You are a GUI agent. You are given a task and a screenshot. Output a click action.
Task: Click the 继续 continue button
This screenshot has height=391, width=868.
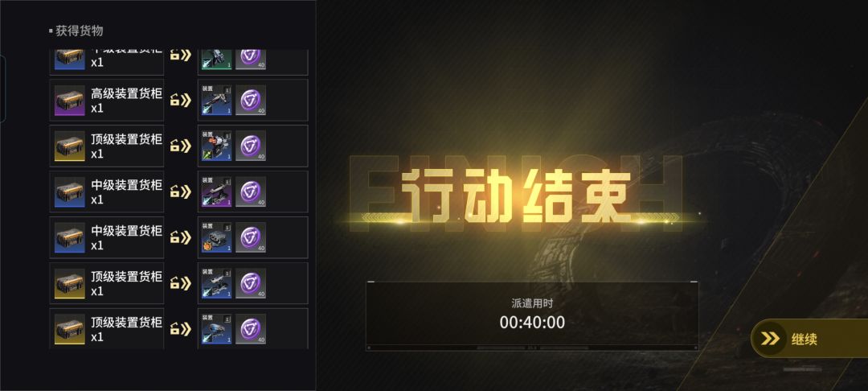coord(809,339)
